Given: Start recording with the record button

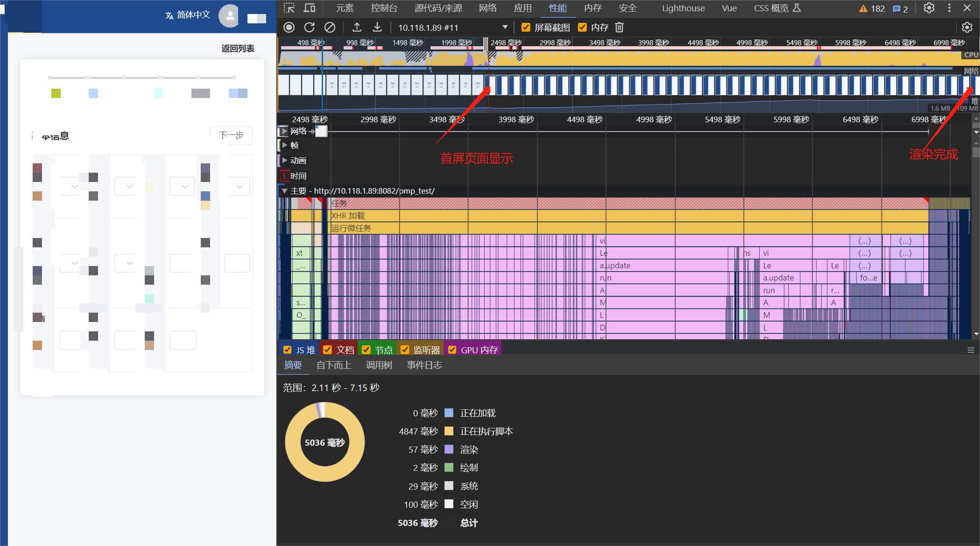Looking at the screenshot, I should click(289, 28).
